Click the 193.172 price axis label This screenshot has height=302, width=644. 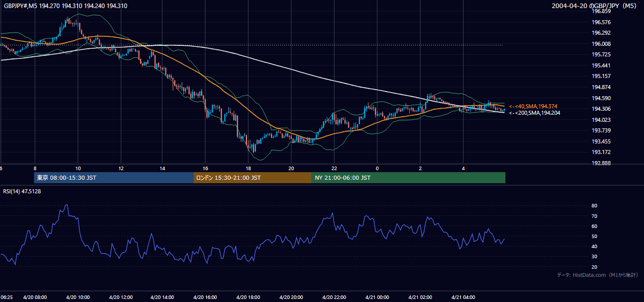point(602,152)
